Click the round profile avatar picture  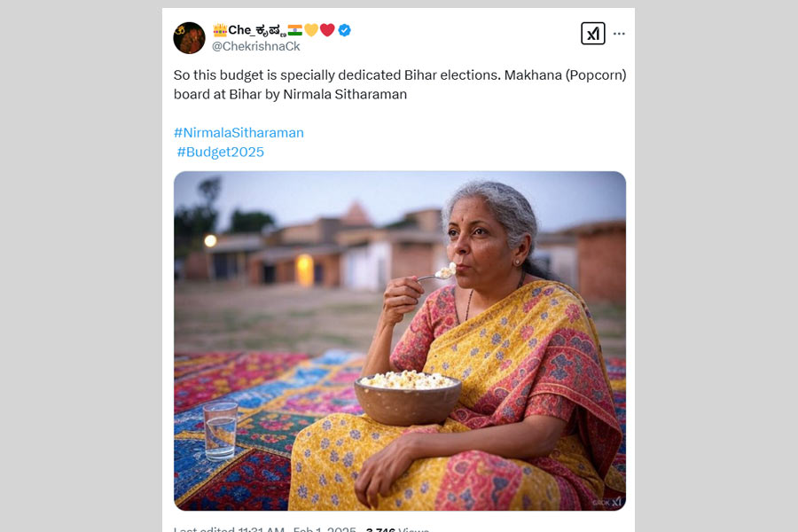tap(189, 37)
